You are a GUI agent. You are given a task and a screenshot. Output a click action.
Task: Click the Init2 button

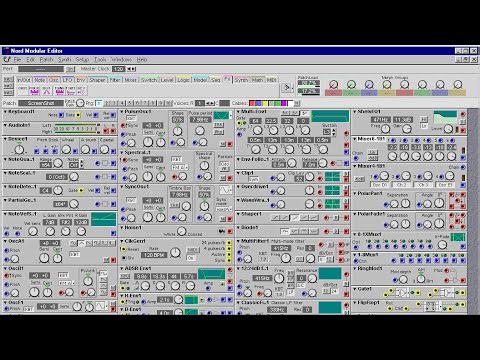(x=8, y=86)
